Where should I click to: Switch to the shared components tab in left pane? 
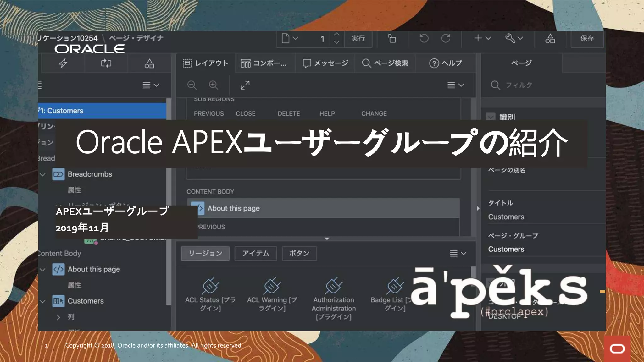149,63
